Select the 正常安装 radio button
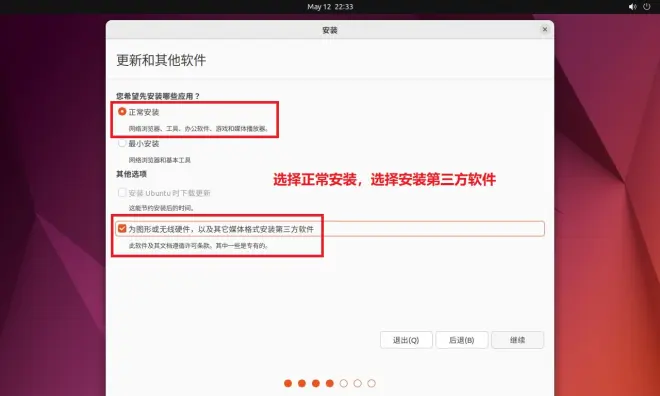This screenshot has width=660, height=396. click(x=122, y=112)
